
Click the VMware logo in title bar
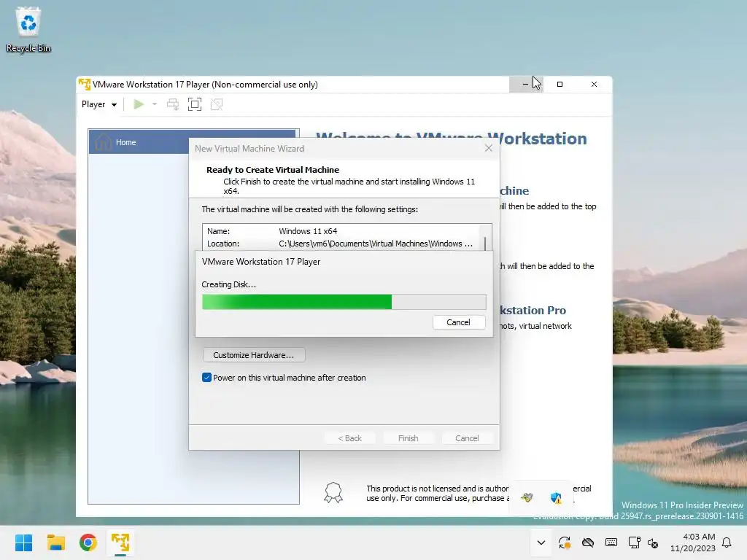pos(85,84)
